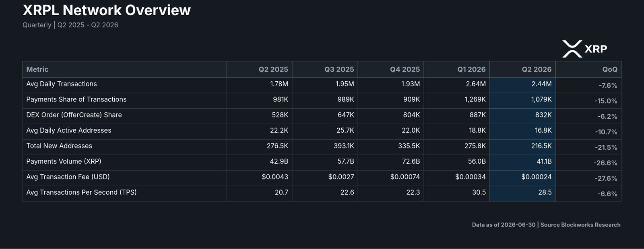Click the Source Blockworks Research text
This screenshot has width=644, height=249.
580,225
